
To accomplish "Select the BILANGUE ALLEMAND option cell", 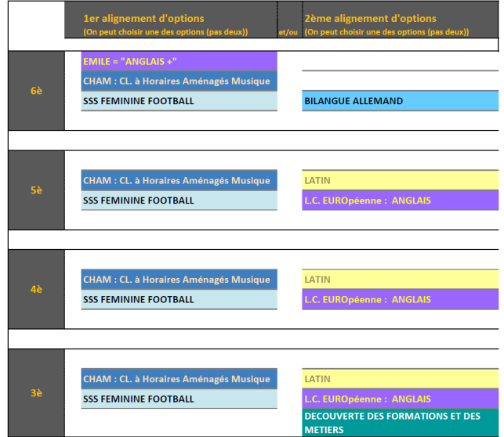I will tap(400, 101).
